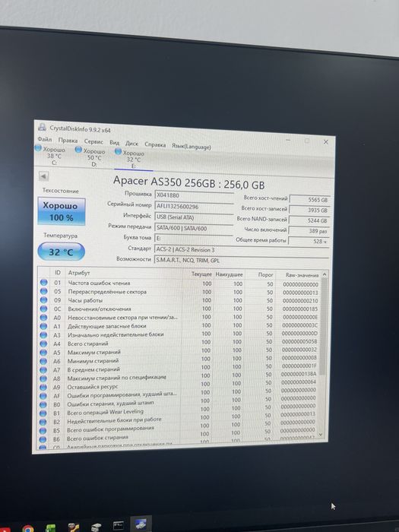This screenshot has height=532, width=399.
Task: Click the 32 °C temperature button
Action: click(x=61, y=252)
